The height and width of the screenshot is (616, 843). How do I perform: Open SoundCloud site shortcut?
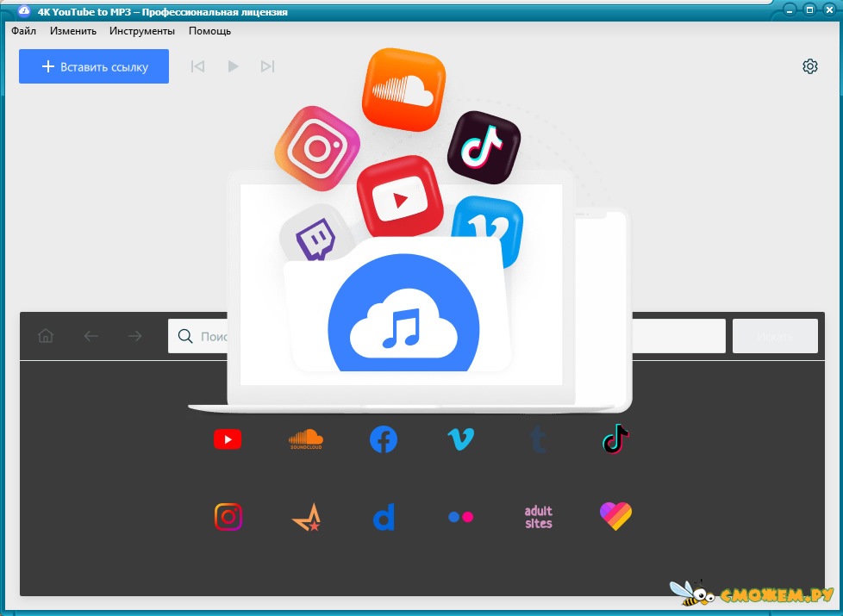tap(306, 439)
